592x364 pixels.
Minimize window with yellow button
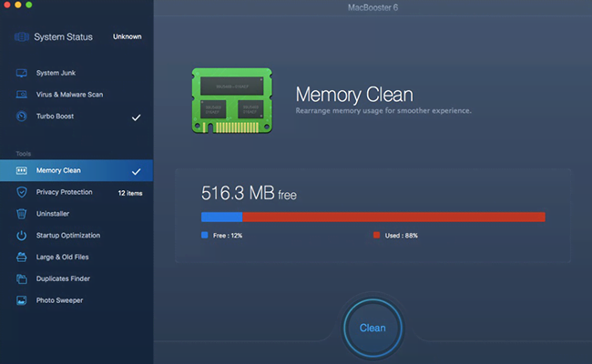point(17,5)
